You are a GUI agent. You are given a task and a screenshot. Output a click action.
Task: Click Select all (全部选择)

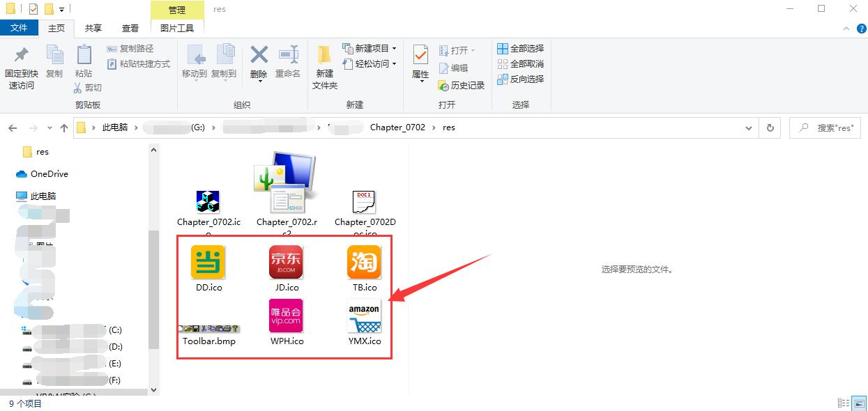(520, 49)
